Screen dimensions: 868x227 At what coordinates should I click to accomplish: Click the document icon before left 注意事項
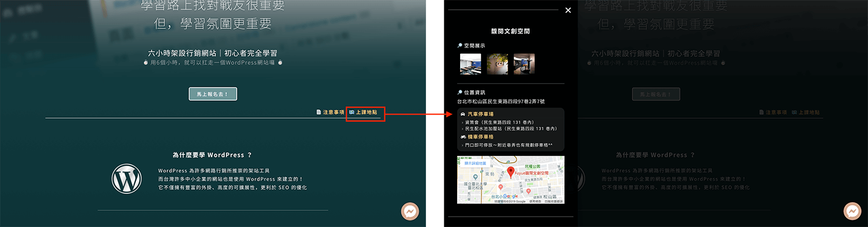pos(319,112)
